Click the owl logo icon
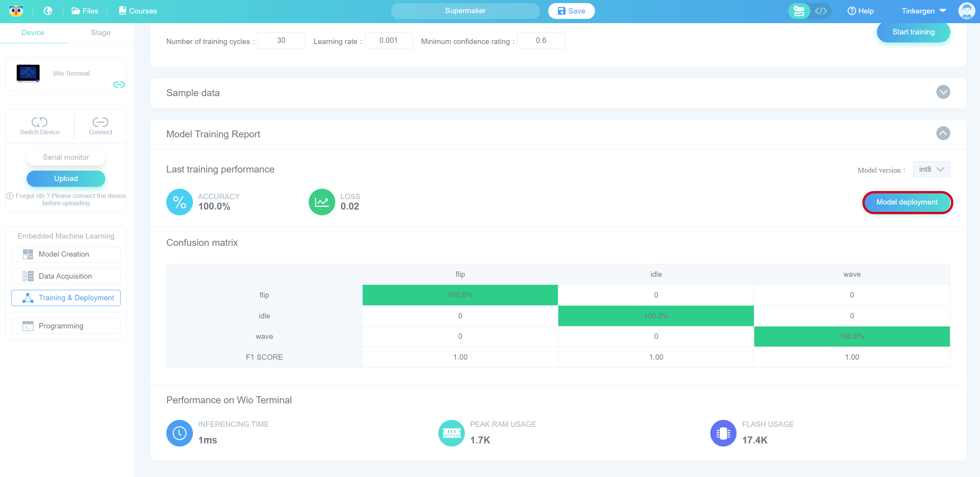The width and height of the screenshot is (980, 477). (16, 11)
